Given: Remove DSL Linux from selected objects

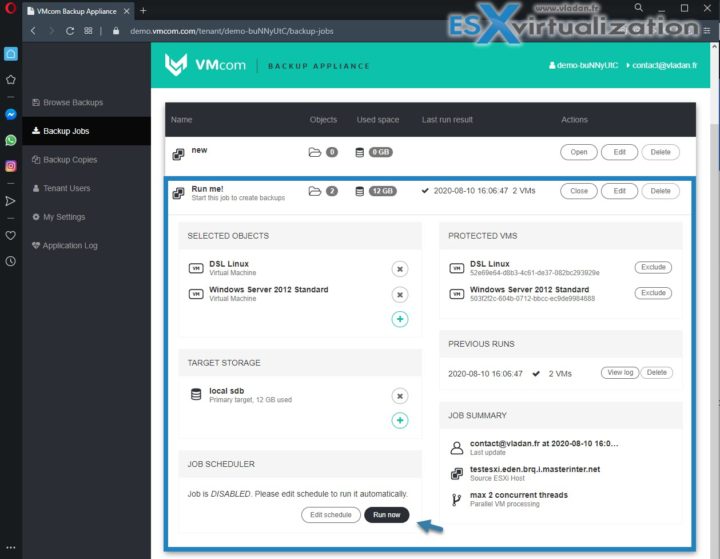Looking at the screenshot, I should [400, 269].
